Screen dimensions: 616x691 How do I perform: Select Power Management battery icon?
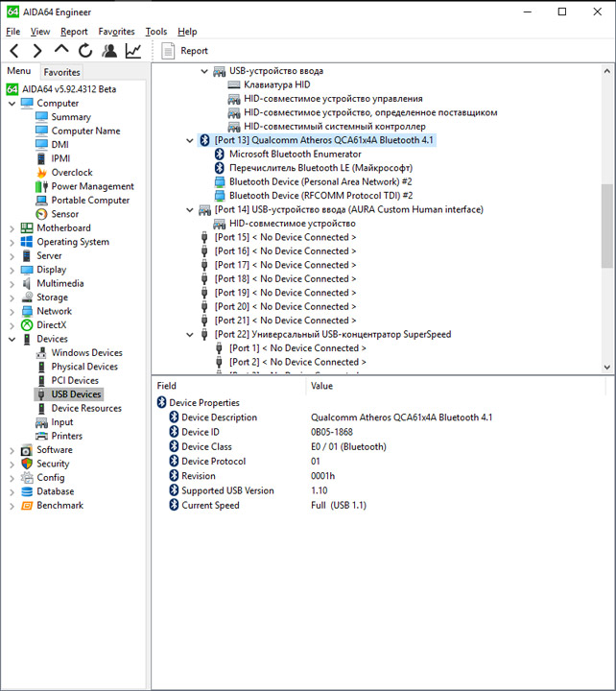tap(41, 186)
